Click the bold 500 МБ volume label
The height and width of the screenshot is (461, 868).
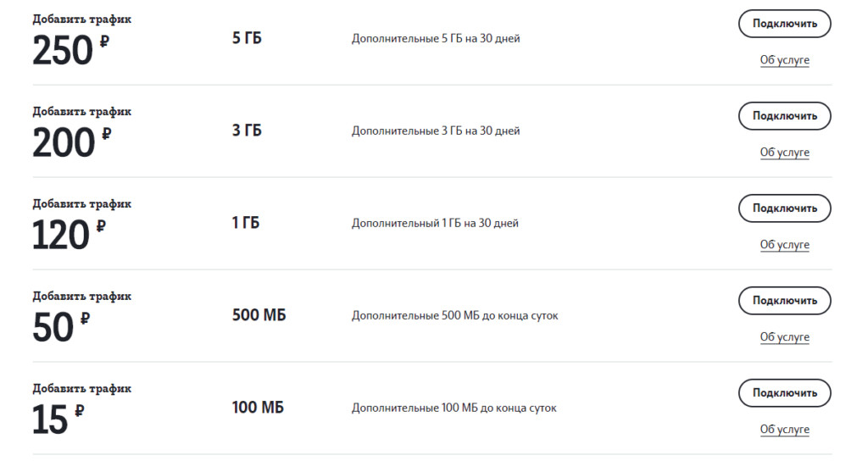click(259, 315)
